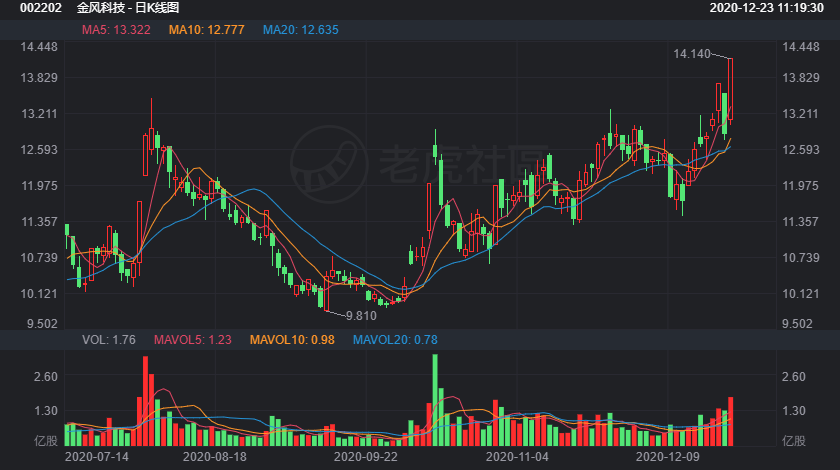The height and width of the screenshot is (470, 840).
Task: Click the tallest red volume bar in July
Action: [x=145, y=401]
